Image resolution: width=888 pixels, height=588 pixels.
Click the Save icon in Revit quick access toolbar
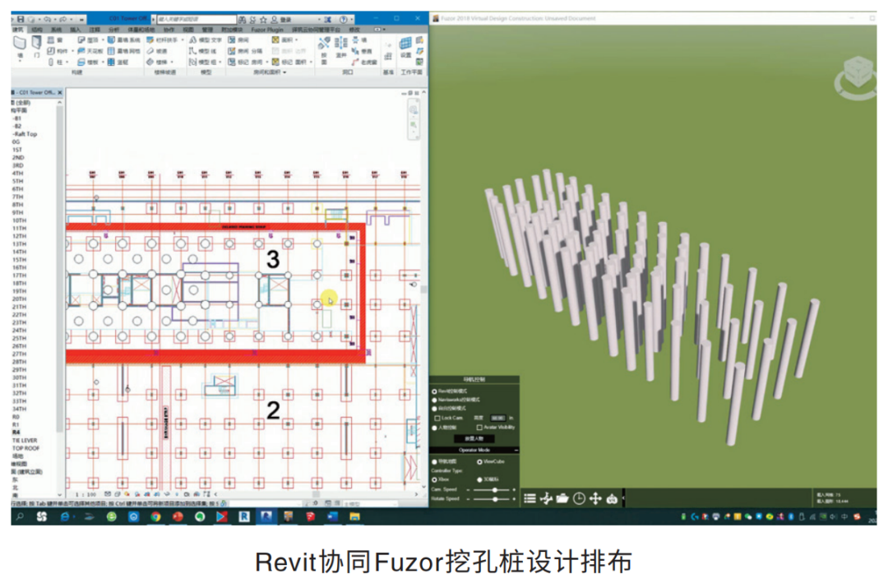click(21, 19)
